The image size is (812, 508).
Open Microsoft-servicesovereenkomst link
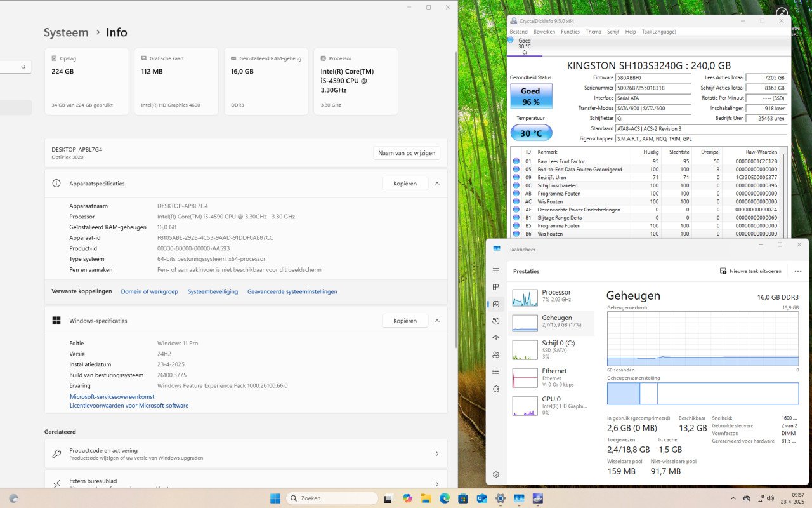point(112,396)
